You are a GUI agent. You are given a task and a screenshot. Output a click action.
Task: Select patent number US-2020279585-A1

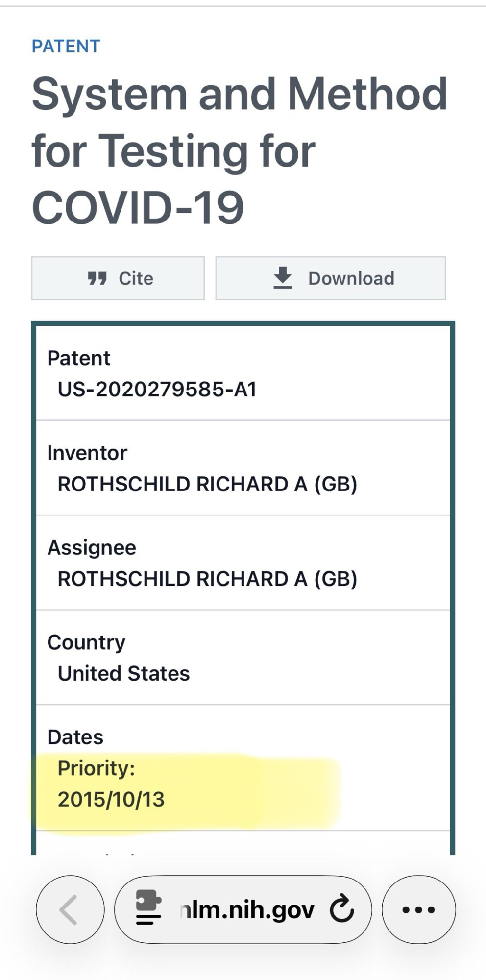click(x=157, y=390)
